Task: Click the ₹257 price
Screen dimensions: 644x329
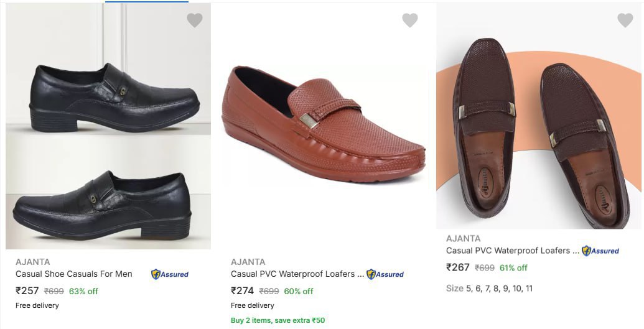Action: coord(27,290)
